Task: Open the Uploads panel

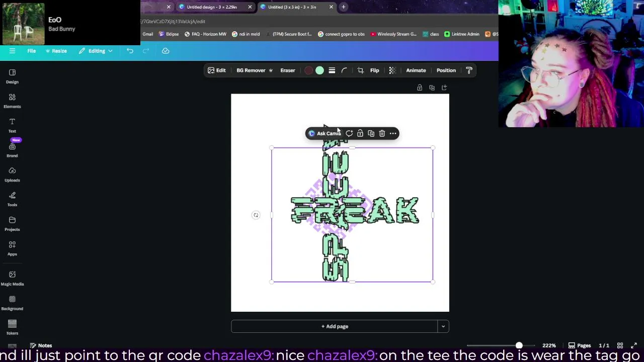Action: [12, 174]
